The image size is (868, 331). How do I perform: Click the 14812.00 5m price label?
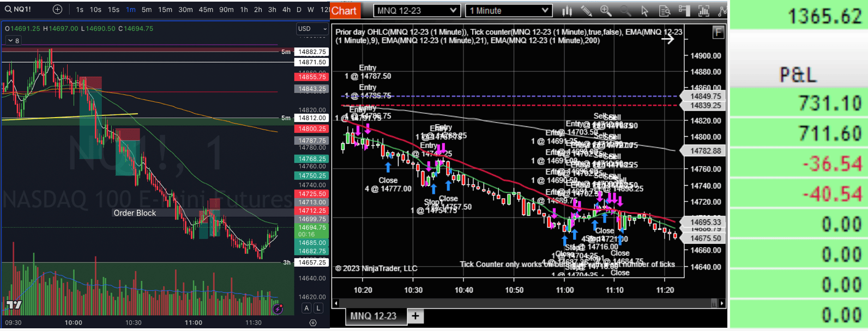point(312,118)
